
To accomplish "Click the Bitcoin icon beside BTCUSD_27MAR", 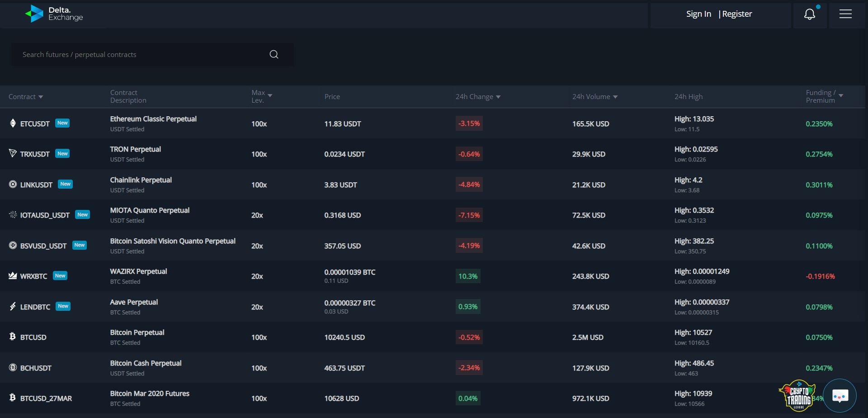I will pos(13,398).
